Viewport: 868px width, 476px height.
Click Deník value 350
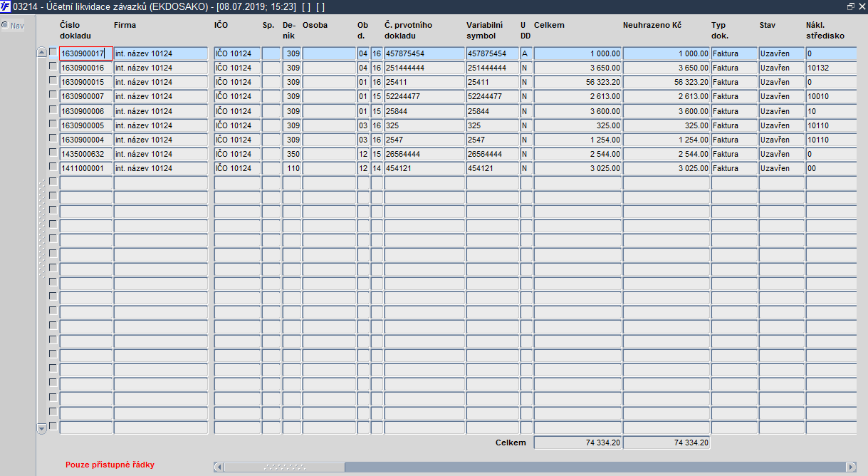pos(292,154)
